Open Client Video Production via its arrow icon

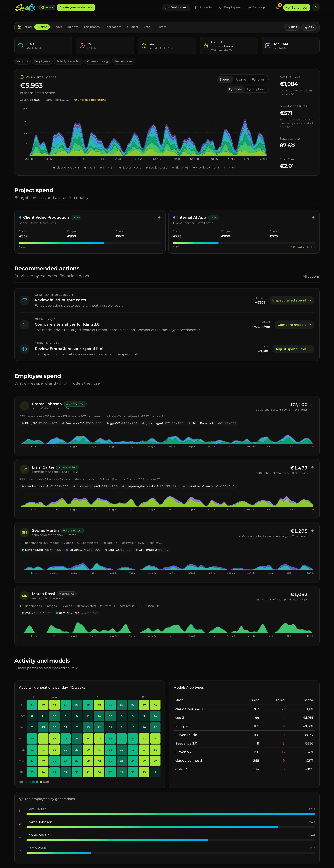[x=159, y=217]
